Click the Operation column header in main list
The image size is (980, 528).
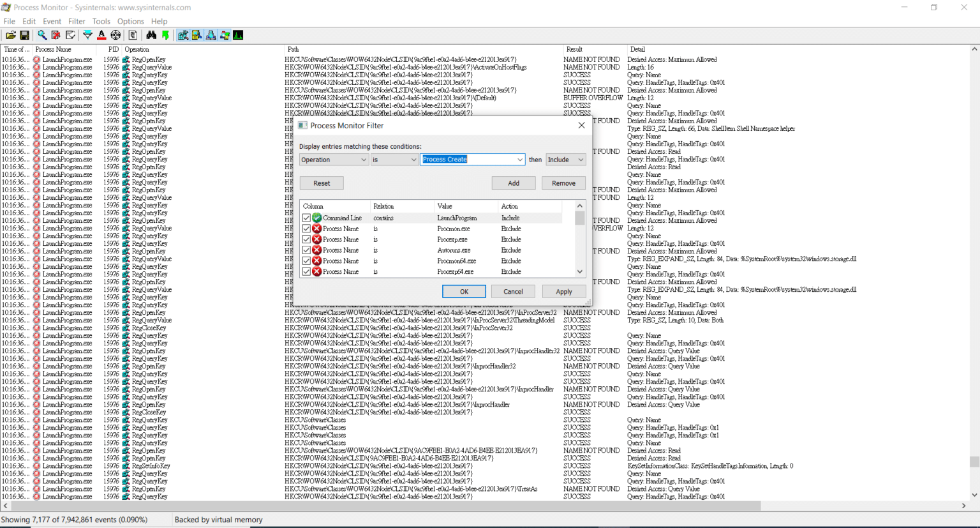(203, 49)
